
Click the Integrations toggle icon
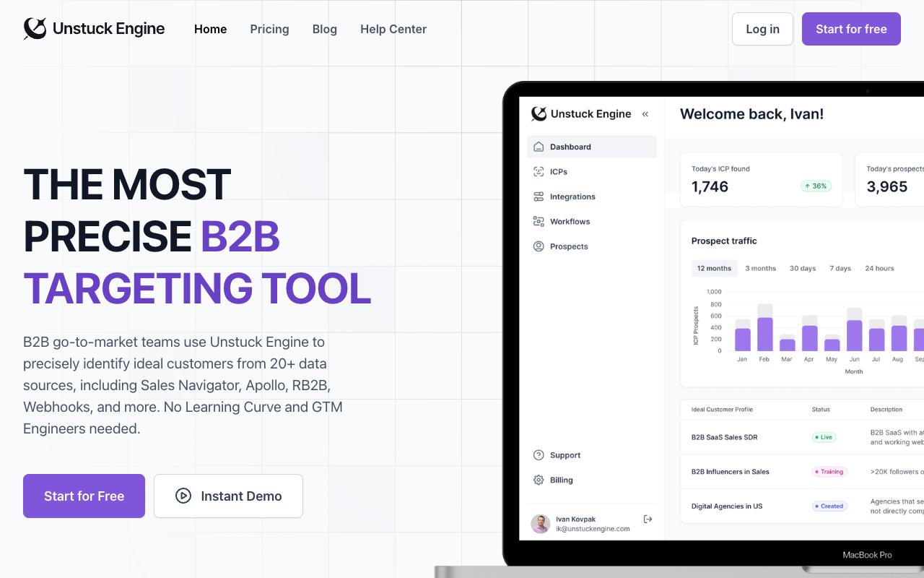(x=539, y=197)
